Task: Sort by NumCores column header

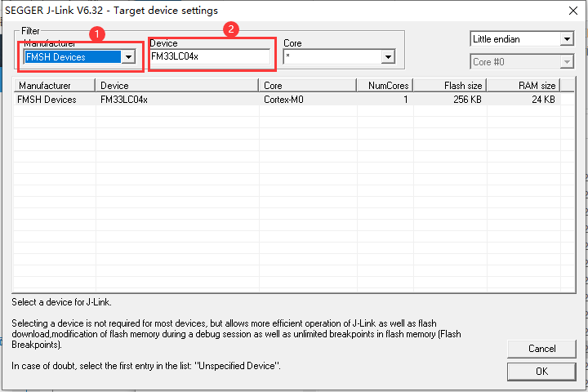Action: pos(385,86)
